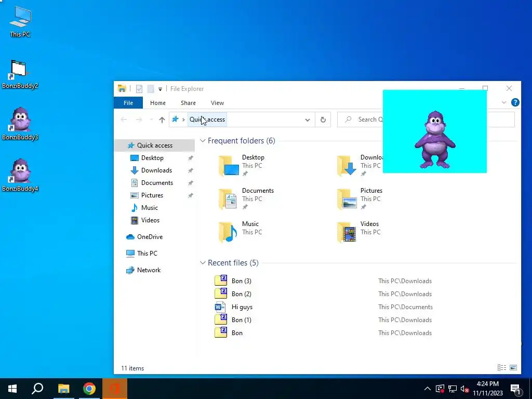
Task: Collapse the Recent files group
Action: (203, 262)
